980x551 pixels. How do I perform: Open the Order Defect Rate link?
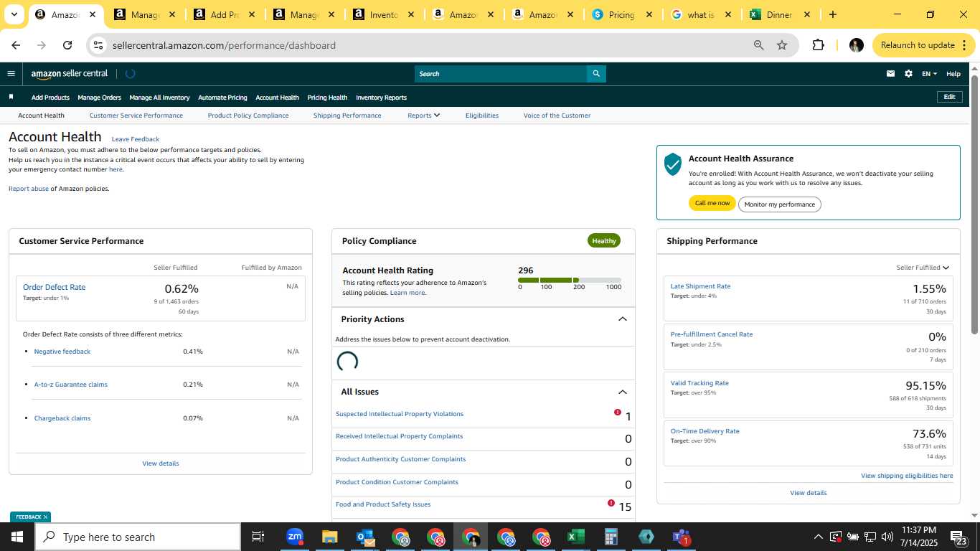tap(54, 287)
